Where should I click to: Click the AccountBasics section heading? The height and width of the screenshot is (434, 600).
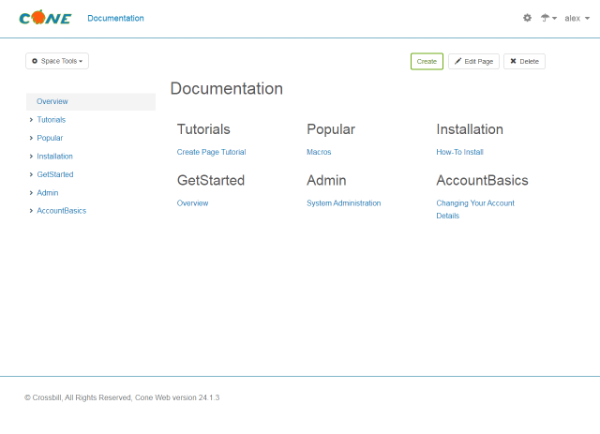(482, 180)
